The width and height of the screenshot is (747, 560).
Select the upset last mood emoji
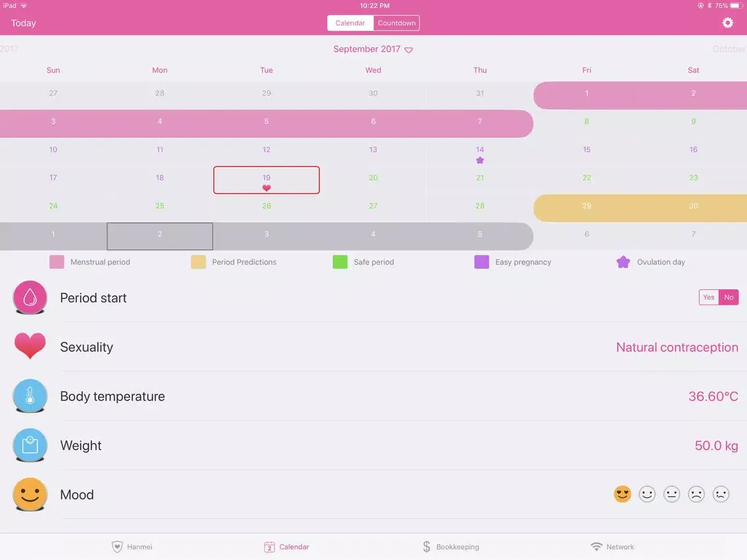pos(721,494)
